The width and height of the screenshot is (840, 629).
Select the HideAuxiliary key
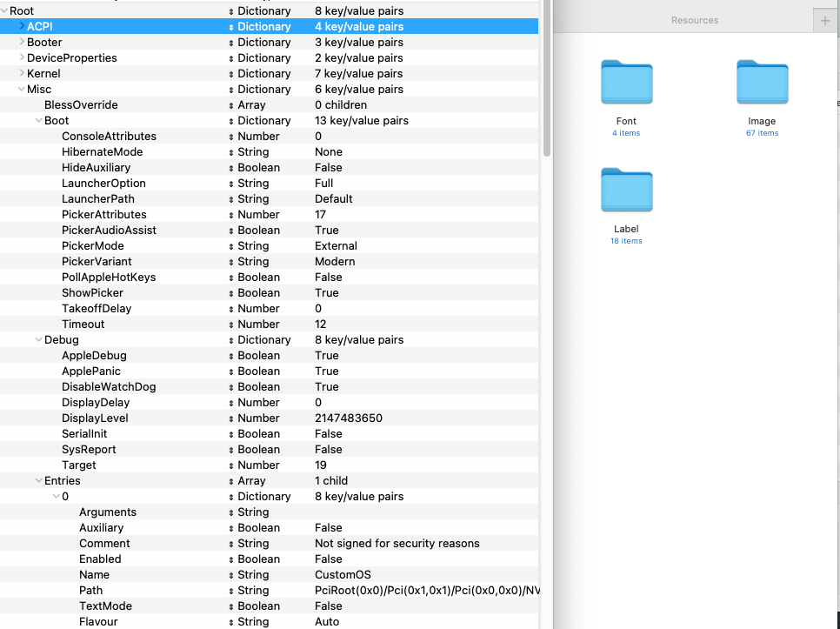click(96, 167)
